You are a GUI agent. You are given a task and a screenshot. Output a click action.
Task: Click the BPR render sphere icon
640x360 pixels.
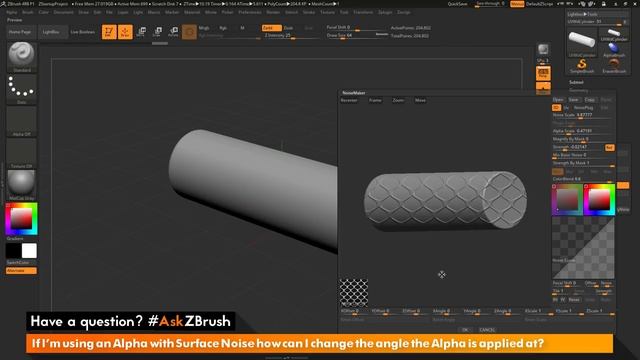tap(543, 50)
